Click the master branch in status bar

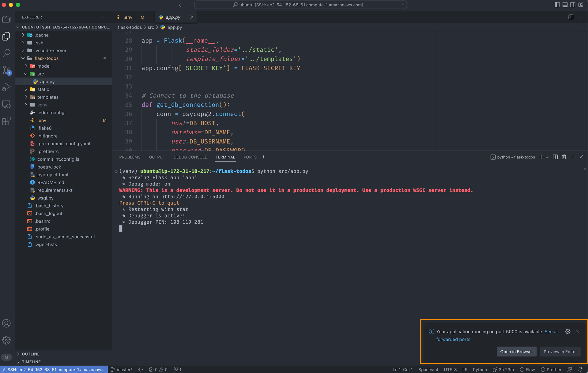click(122, 370)
